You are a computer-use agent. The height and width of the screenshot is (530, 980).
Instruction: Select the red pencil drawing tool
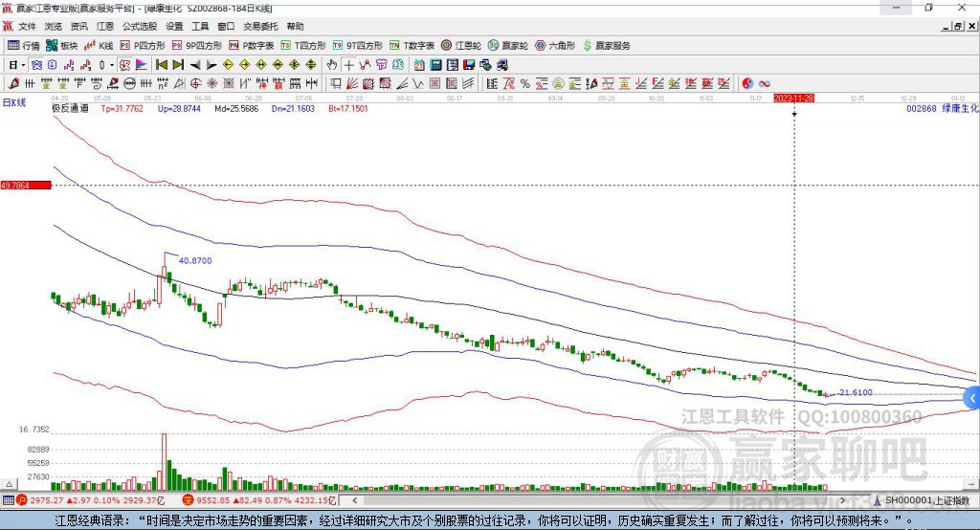coord(13,83)
